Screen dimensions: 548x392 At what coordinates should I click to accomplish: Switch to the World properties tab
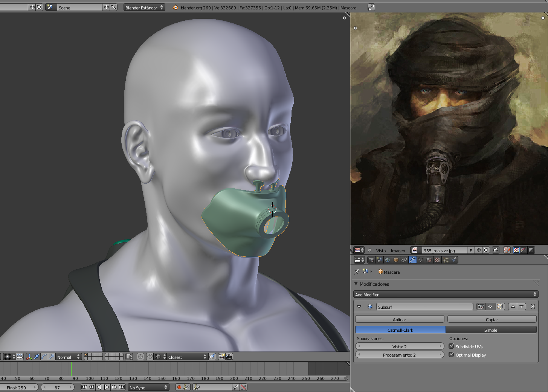pos(388,260)
